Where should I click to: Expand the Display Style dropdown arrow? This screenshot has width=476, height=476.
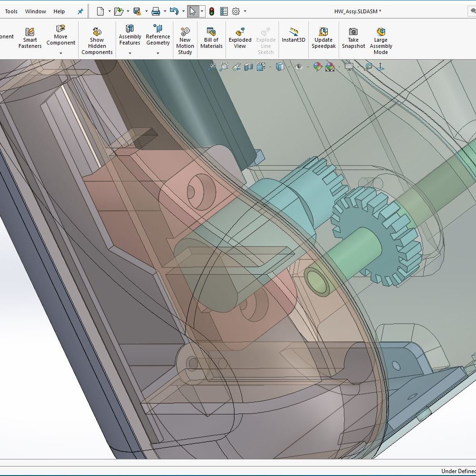[x=289, y=67]
